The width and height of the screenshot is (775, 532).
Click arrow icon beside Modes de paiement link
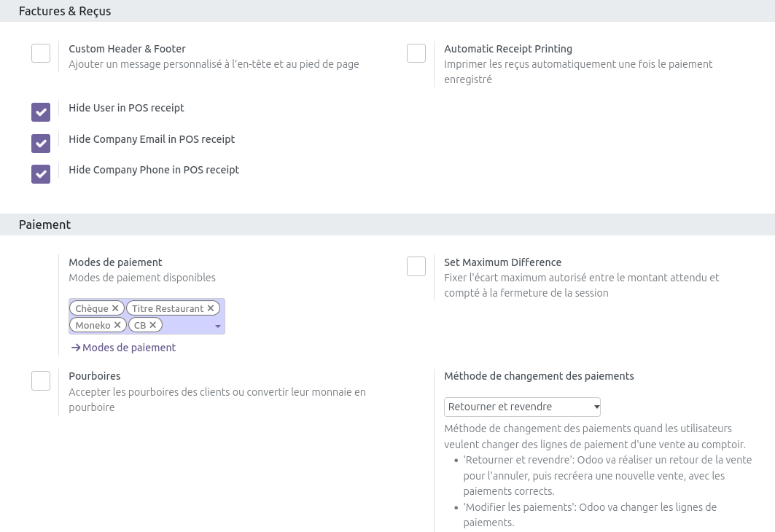(x=75, y=348)
